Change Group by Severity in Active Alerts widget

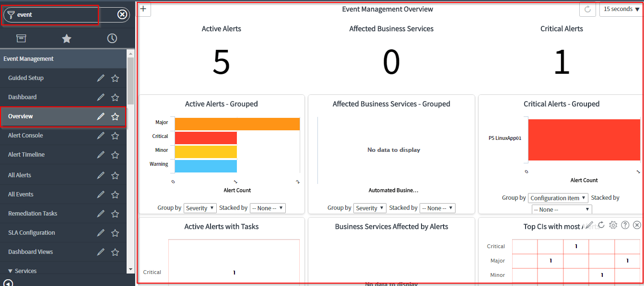point(200,208)
